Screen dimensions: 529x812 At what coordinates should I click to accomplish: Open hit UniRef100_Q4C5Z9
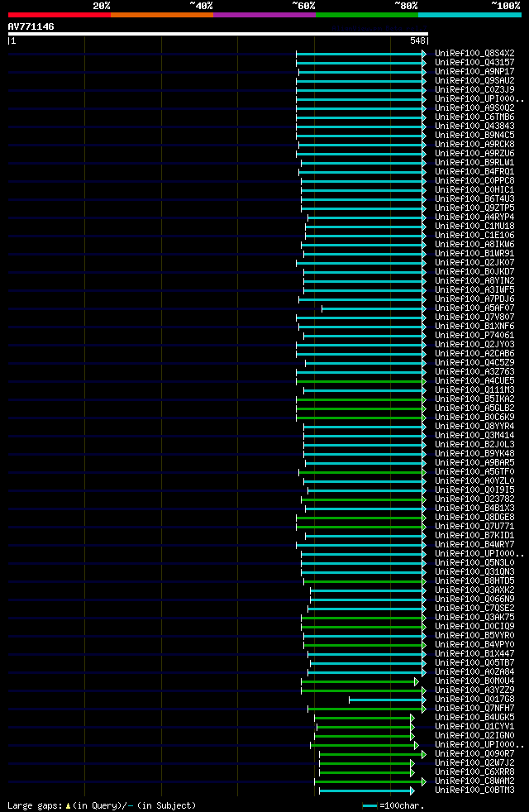pos(474,362)
